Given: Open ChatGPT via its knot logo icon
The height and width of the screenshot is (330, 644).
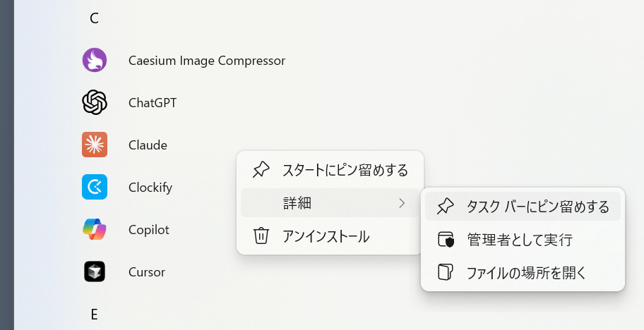Looking at the screenshot, I should [94, 103].
